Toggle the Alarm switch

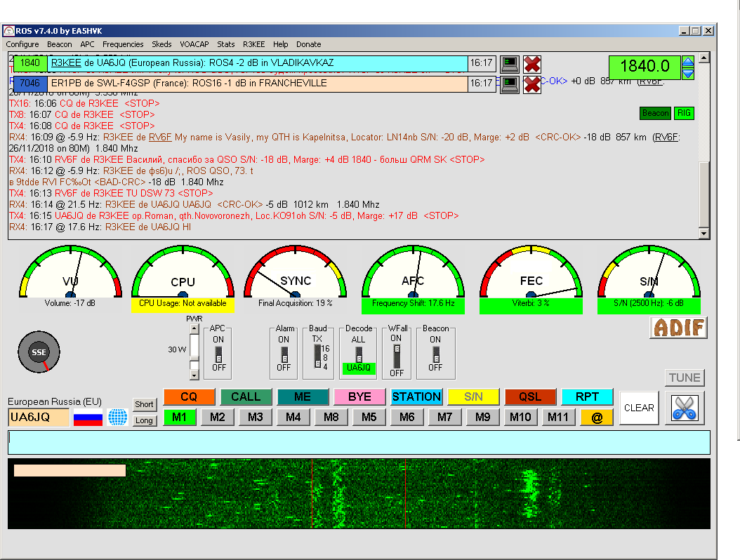tap(284, 356)
